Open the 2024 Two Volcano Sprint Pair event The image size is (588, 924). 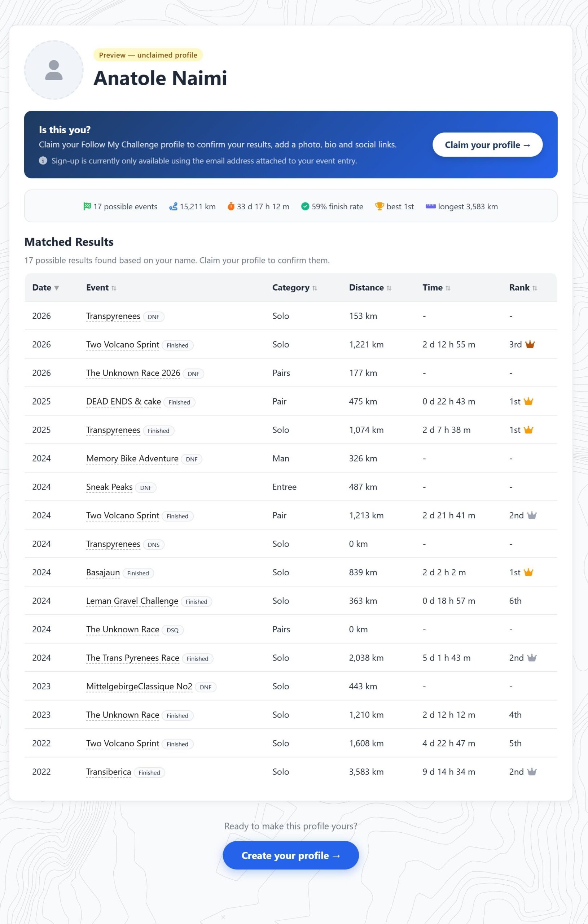coord(123,515)
